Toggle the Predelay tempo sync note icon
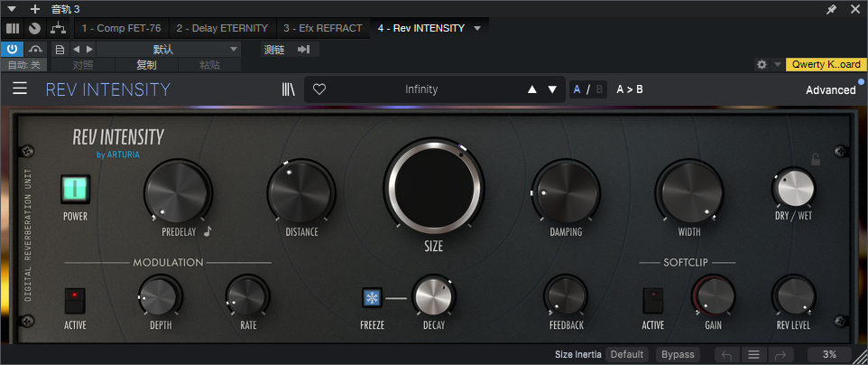 (208, 231)
